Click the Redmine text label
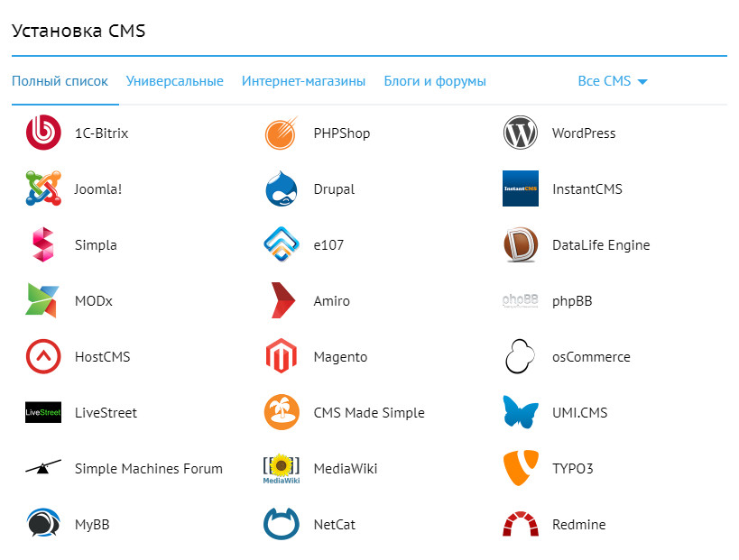Viewport: 739px width, 560px height. click(x=578, y=525)
